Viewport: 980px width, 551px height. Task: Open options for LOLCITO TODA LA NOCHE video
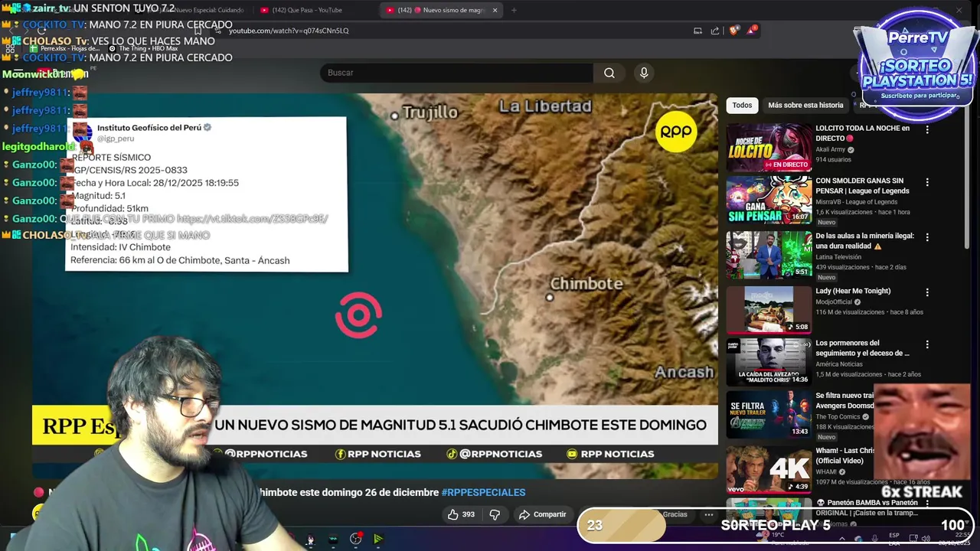click(x=927, y=129)
